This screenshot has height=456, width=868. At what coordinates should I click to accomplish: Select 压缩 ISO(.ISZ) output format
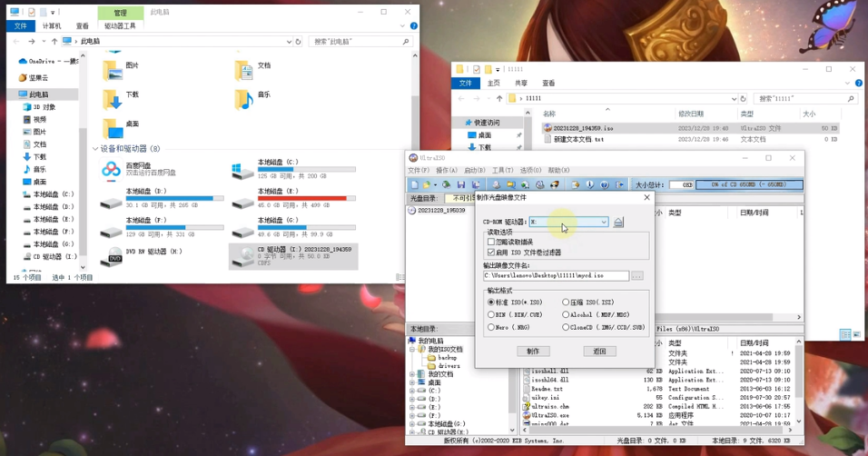[x=565, y=302]
